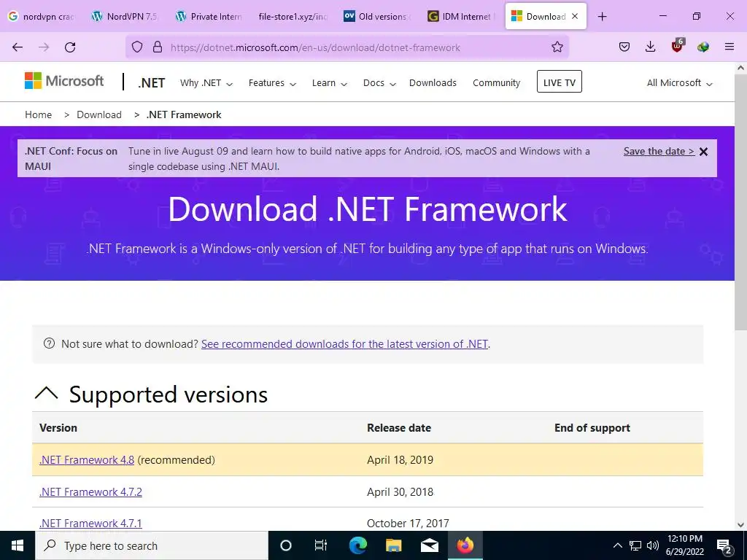Click the Microsoft logo

pos(64,81)
